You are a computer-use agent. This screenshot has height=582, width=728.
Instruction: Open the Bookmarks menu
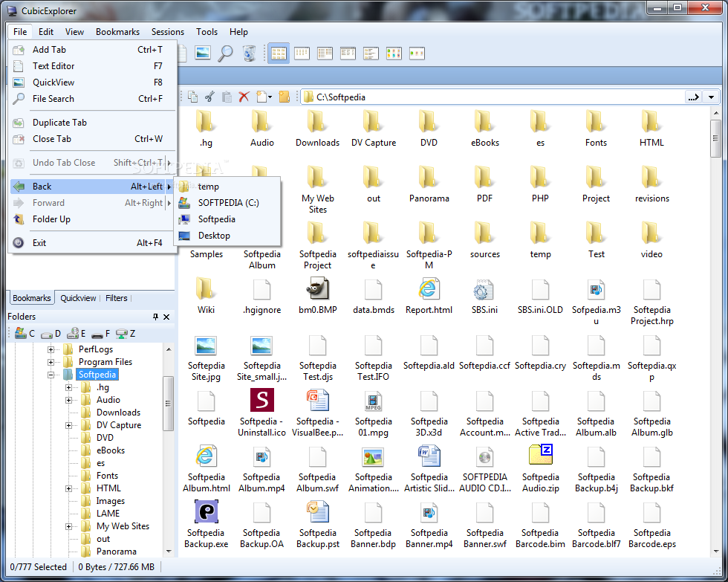click(117, 31)
